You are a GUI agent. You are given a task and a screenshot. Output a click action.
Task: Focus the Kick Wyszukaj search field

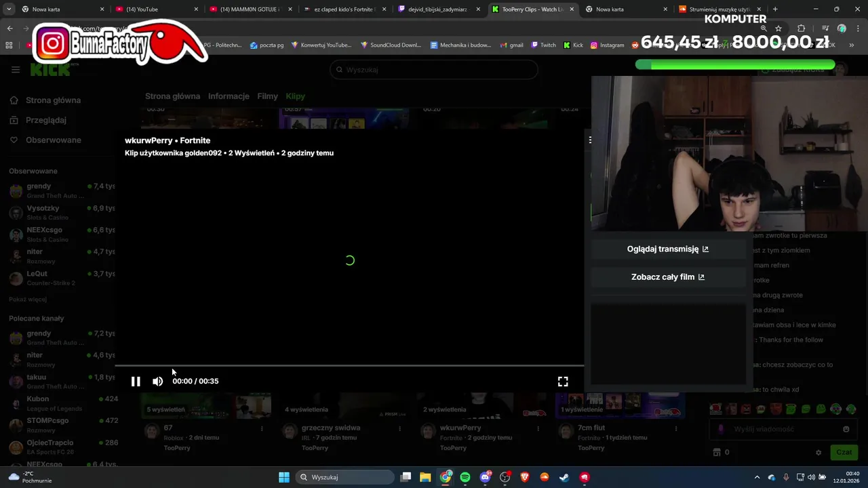click(x=434, y=70)
